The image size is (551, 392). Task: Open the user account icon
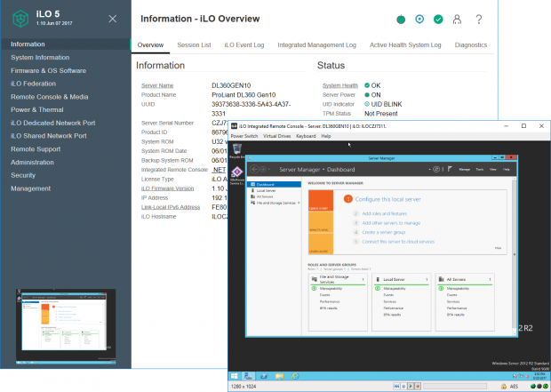[457, 19]
